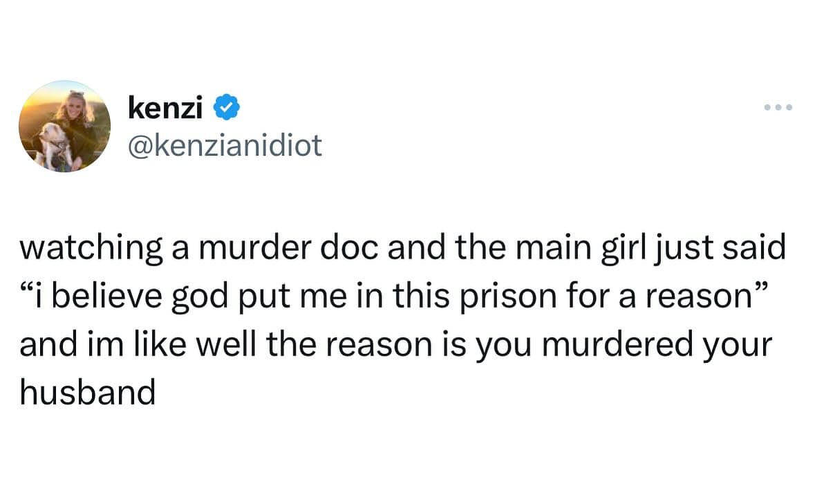This screenshot has width=815, height=504.
Task: Open kenzi's circular profile picture
Action: pyautogui.click(x=64, y=126)
